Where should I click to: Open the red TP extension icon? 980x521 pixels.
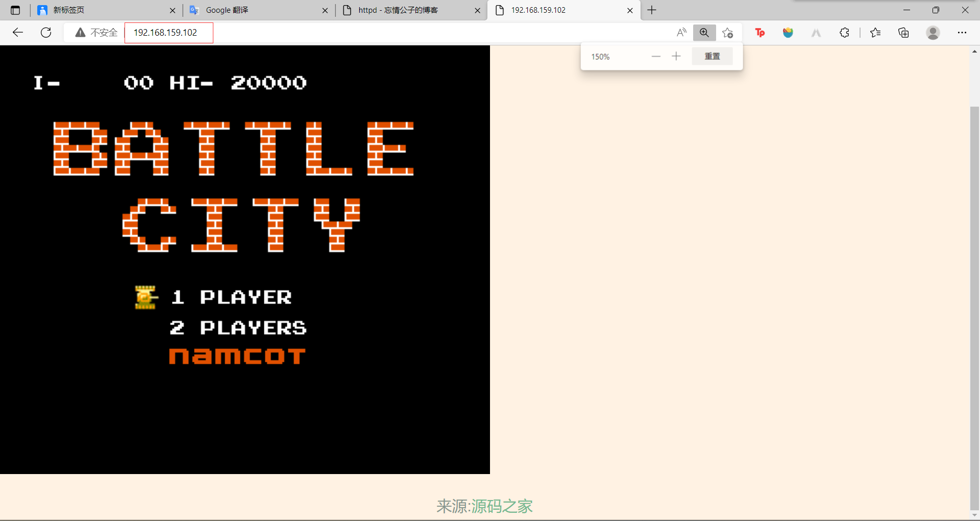tap(760, 33)
